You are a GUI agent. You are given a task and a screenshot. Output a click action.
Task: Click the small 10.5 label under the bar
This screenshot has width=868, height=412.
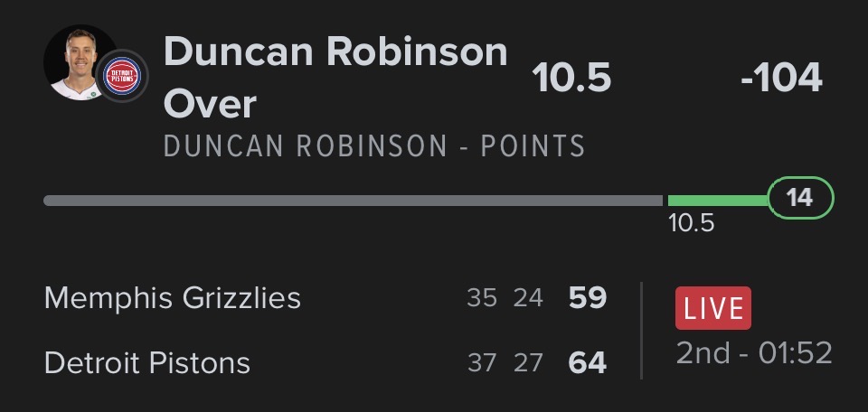tap(691, 223)
